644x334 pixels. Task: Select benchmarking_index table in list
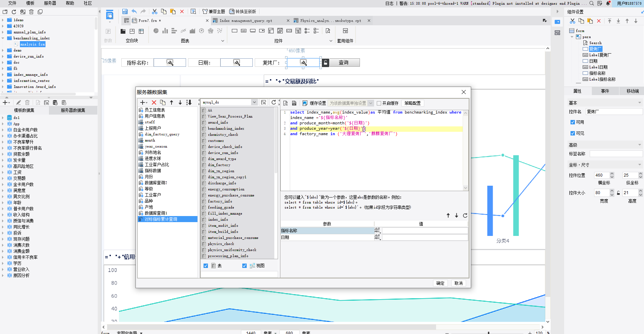pos(226,128)
